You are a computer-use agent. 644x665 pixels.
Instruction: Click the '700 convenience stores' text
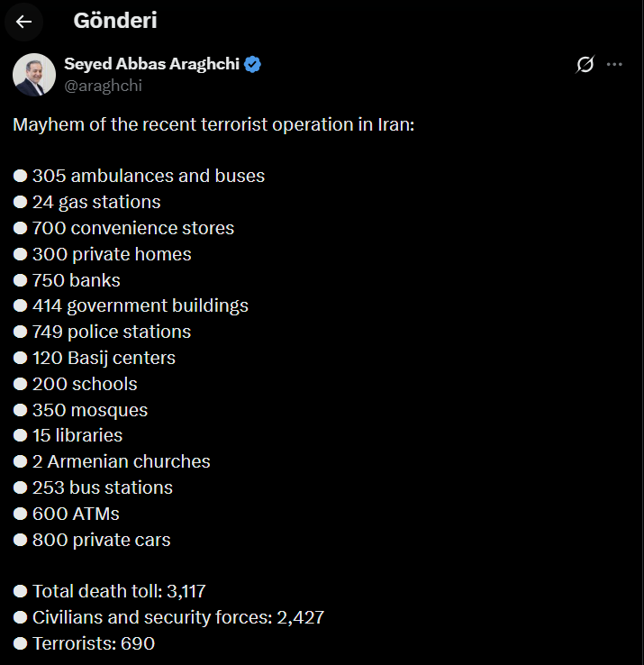click(133, 228)
